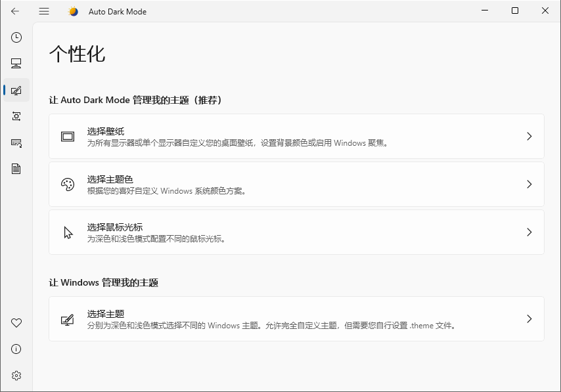Open the Time page clock icon
The width and height of the screenshot is (561, 392).
16,37
